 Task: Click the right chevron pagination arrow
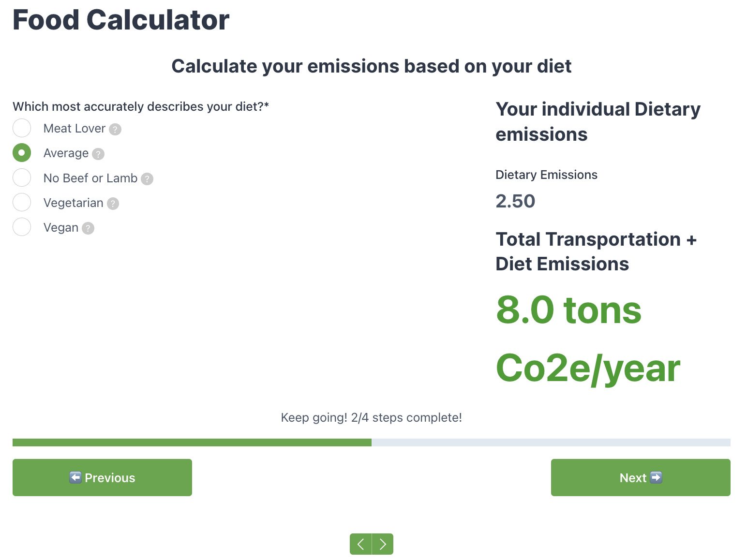[x=383, y=544]
